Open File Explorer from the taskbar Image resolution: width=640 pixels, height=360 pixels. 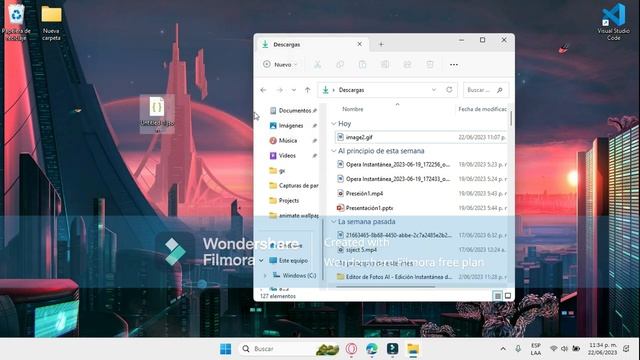(413, 349)
